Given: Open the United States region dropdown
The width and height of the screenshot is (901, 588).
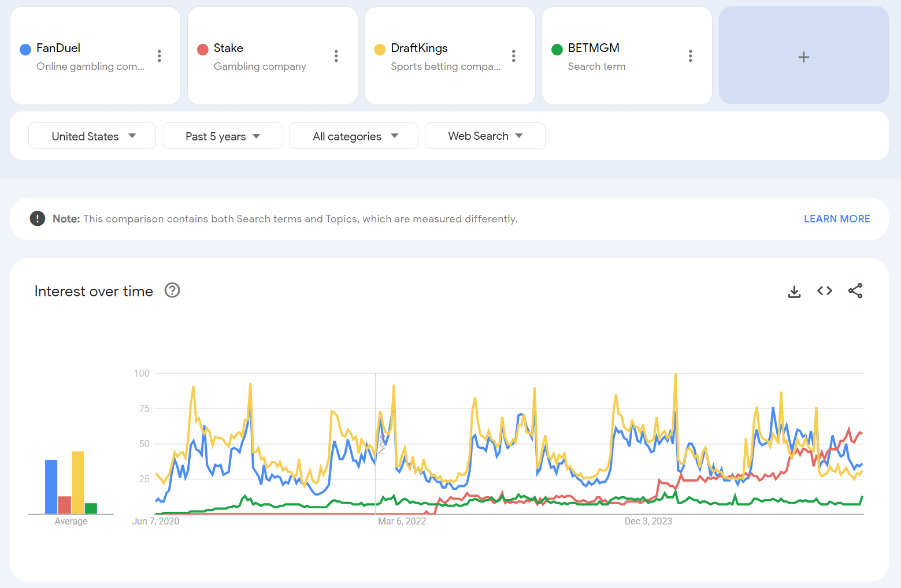Looking at the screenshot, I should (92, 136).
